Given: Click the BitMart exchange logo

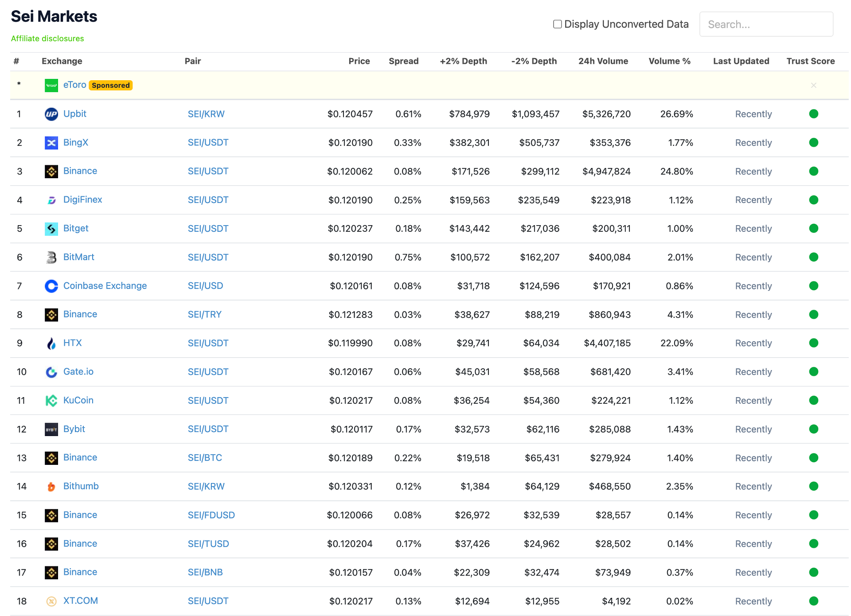Looking at the screenshot, I should 51,257.
